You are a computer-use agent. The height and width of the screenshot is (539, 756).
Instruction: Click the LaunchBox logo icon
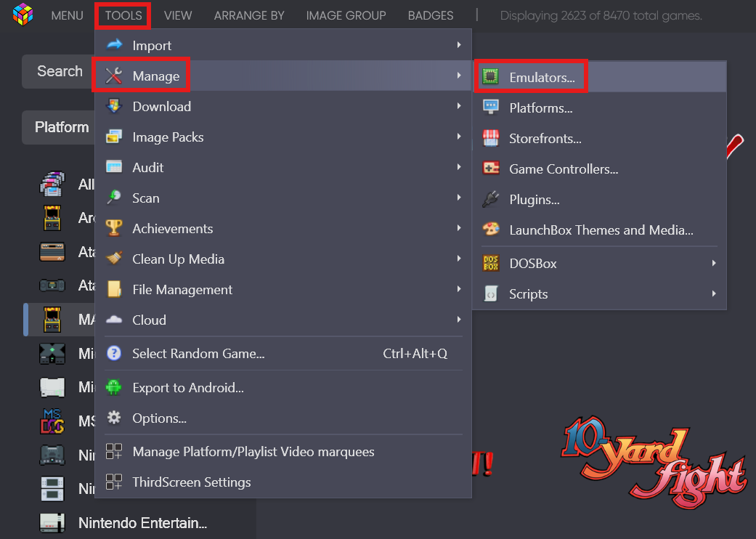23,15
